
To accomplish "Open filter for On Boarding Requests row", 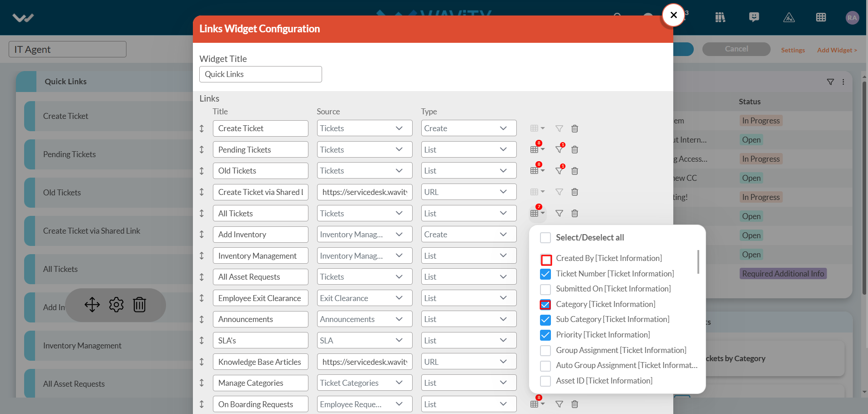I will click(x=560, y=404).
